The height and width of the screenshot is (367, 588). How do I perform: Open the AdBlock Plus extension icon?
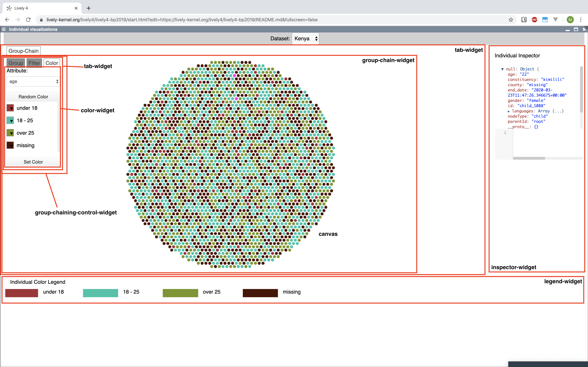click(x=534, y=20)
